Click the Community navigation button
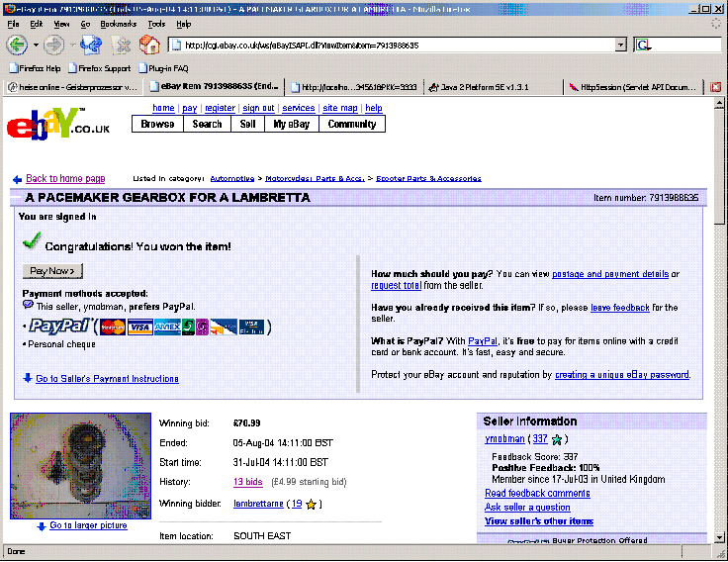The height and width of the screenshot is (562, 728). point(352,124)
